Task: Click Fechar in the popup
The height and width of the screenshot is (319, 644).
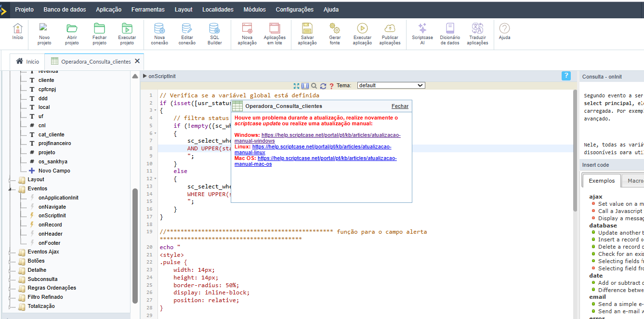Action: point(400,106)
